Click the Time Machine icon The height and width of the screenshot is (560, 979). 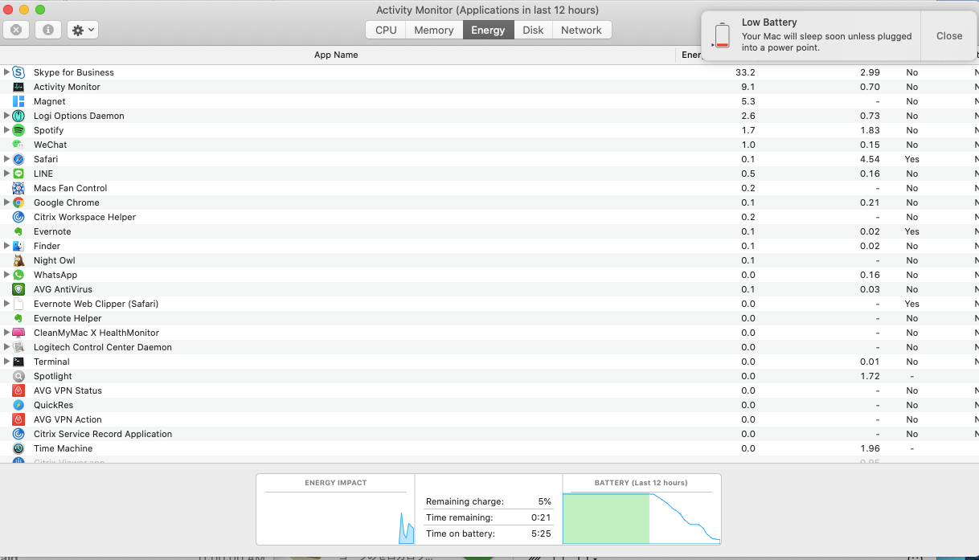click(18, 448)
